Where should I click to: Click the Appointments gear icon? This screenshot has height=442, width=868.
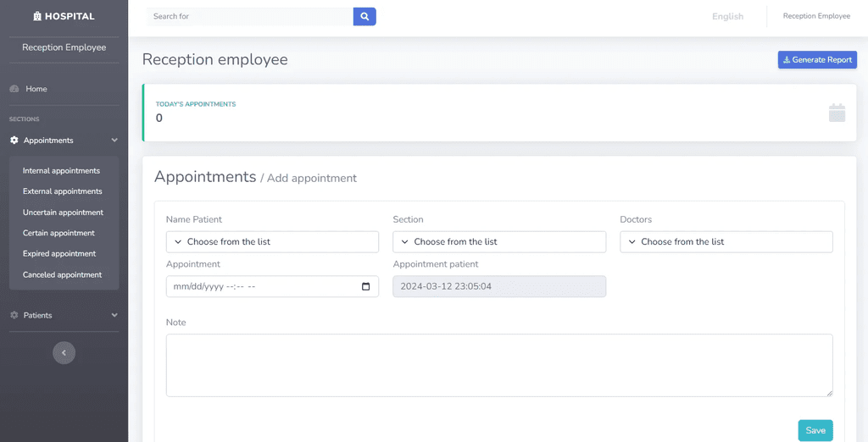pyautogui.click(x=14, y=141)
